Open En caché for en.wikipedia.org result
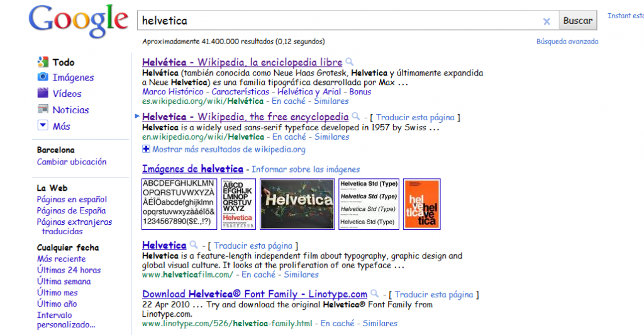644x335 pixels. click(x=289, y=137)
